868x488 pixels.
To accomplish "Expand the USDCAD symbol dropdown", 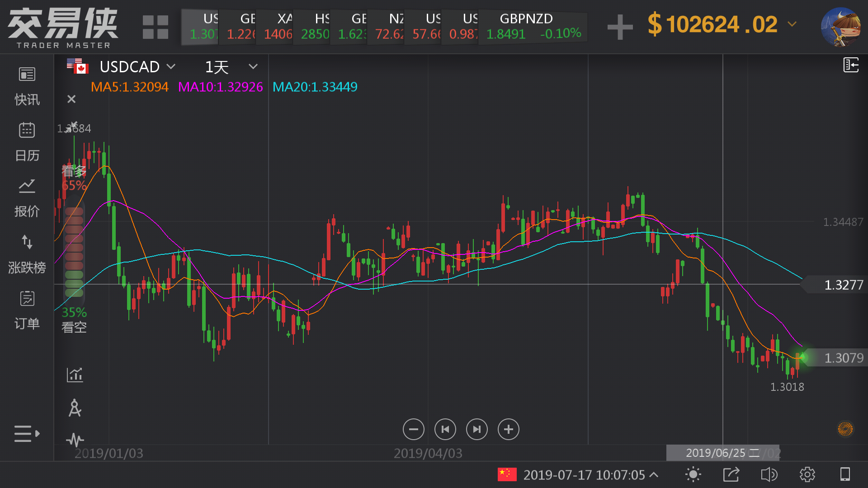I will click(171, 67).
